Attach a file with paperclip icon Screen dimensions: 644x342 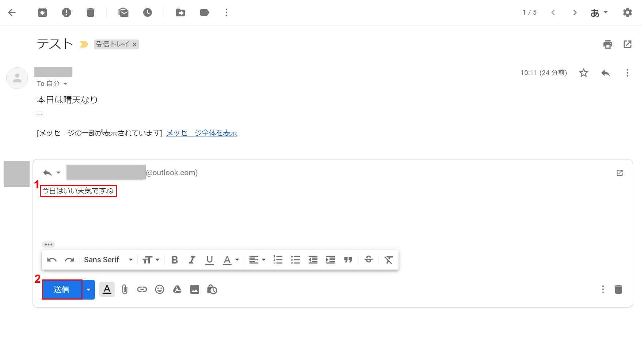click(x=125, y=290)
